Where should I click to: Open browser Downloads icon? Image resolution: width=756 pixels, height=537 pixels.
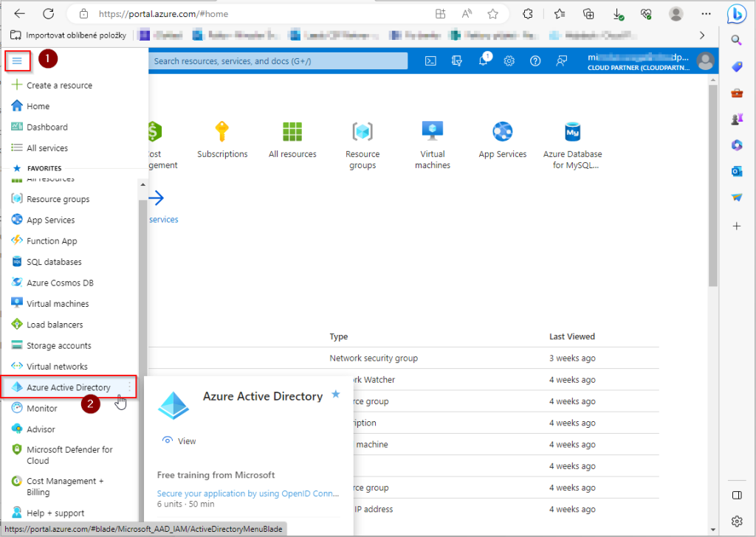(x=618, y=14)
